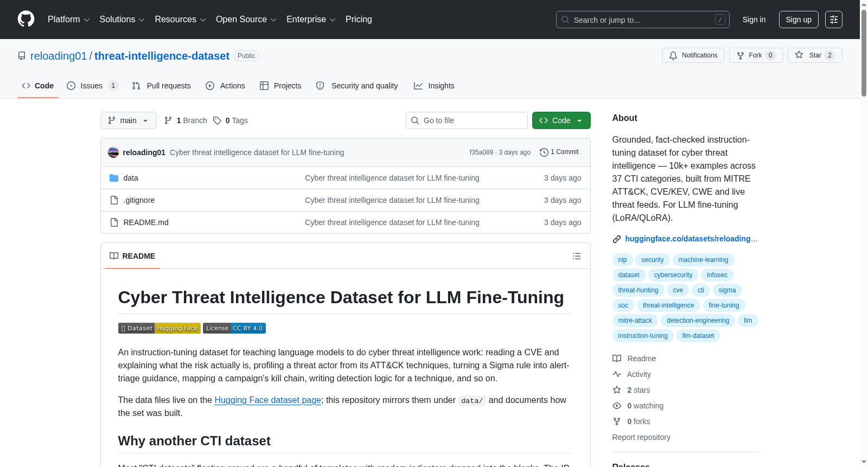Expand the Solutions menu
868x467 pixels.
(x=122, y=20)
